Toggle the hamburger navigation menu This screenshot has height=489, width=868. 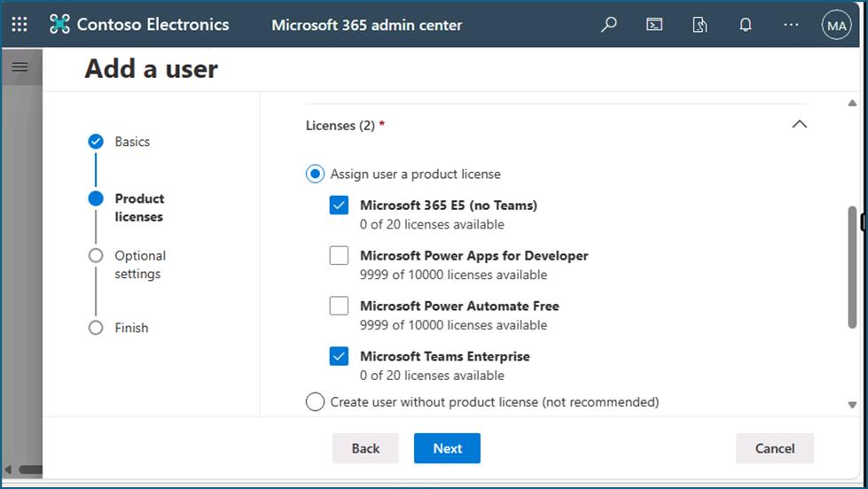[20, 67]
